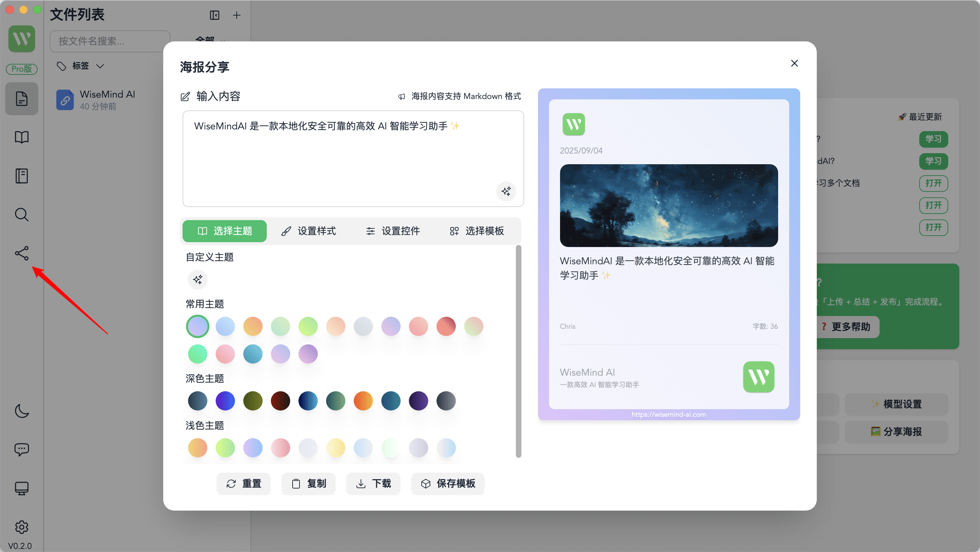Click the poster header WiseMind logo
980x552 pixels.
tap(573, 125)
